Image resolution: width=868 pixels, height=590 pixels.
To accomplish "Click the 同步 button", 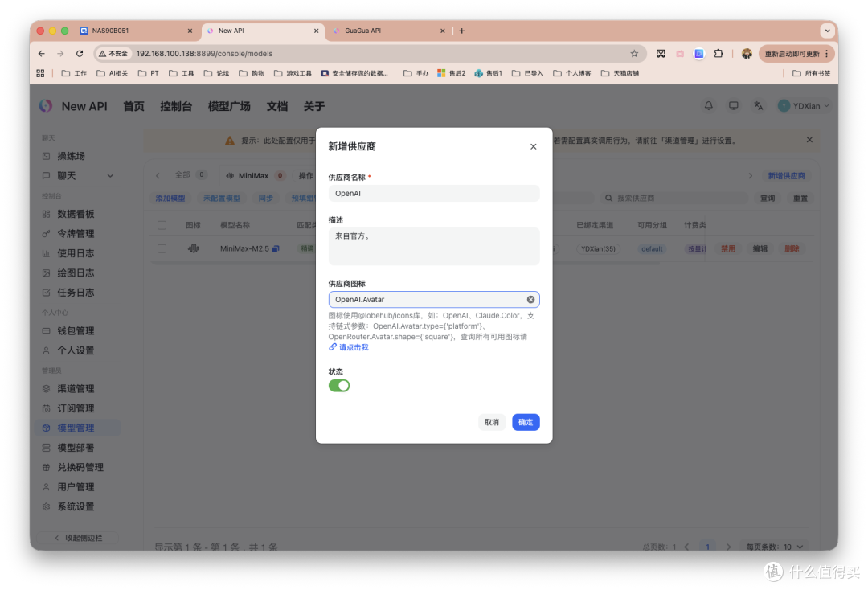I will click(x=266, y=199).
